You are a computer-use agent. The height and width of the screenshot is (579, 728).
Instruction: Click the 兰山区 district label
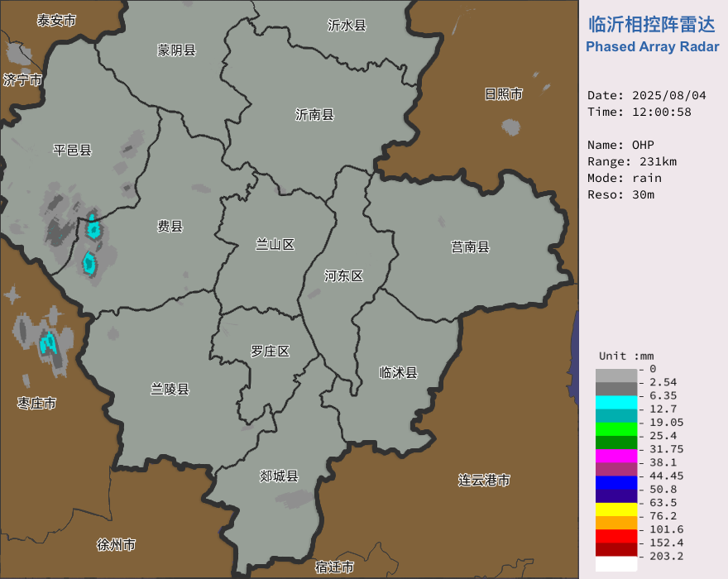pyautogui.click(x=275, y=245)
